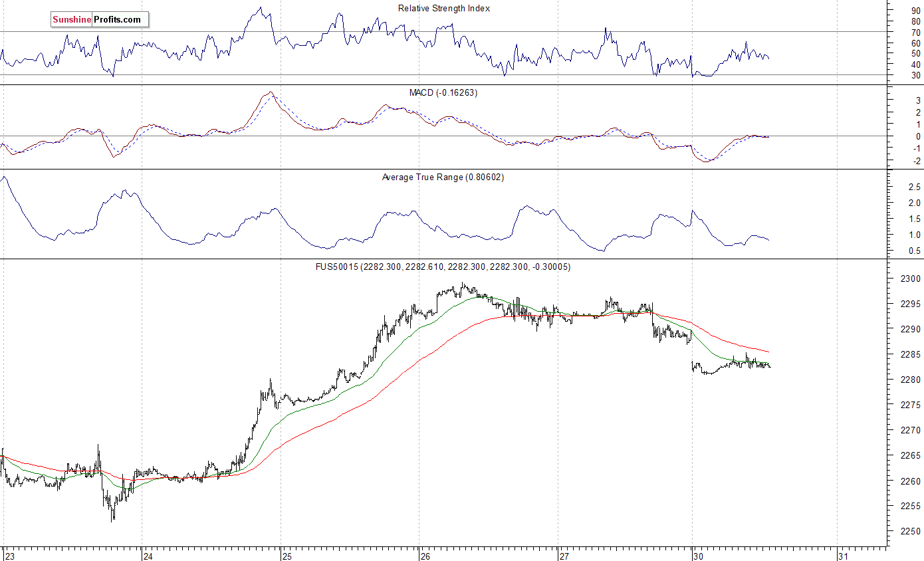Click the 26 date label on the time axis
This screenshot has width=924, height=561.
425,555
